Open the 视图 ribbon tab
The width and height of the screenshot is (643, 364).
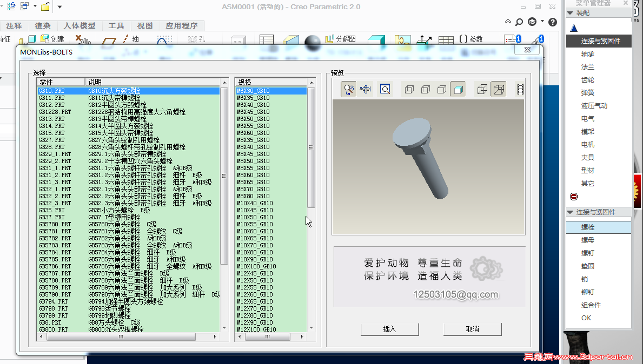145,26
